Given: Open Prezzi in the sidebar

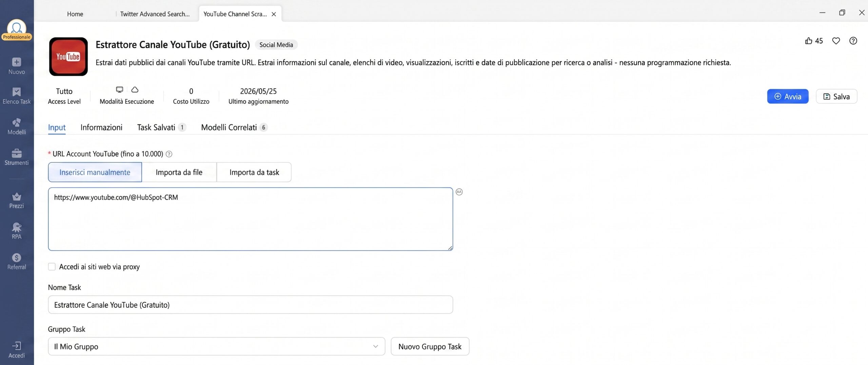Looking at the screenshot, I should (16, 200).
